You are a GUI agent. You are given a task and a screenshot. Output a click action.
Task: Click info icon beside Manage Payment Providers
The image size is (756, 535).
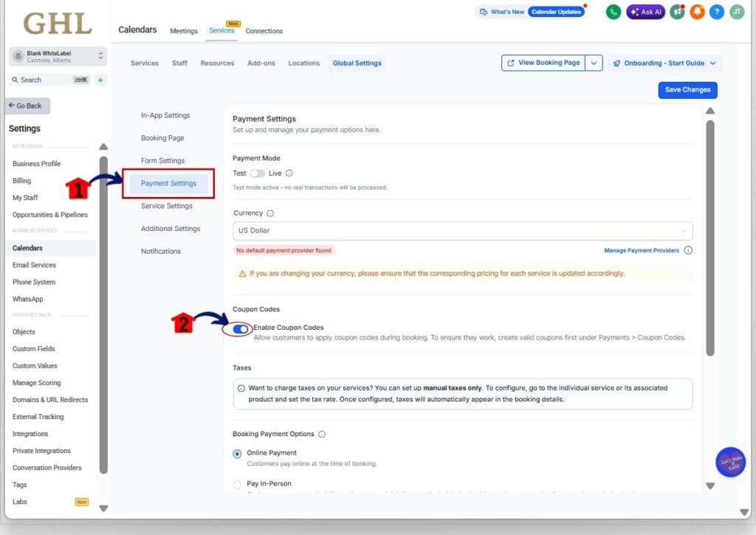point(688,250)
